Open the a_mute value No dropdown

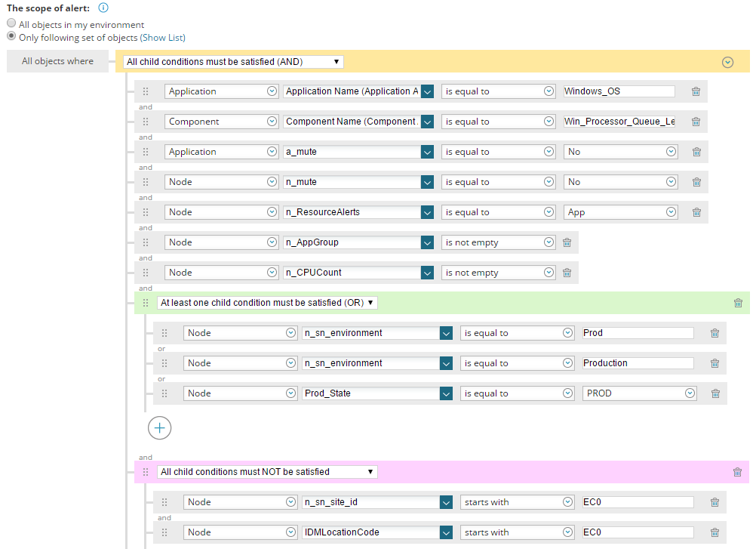tap(621, 152)
